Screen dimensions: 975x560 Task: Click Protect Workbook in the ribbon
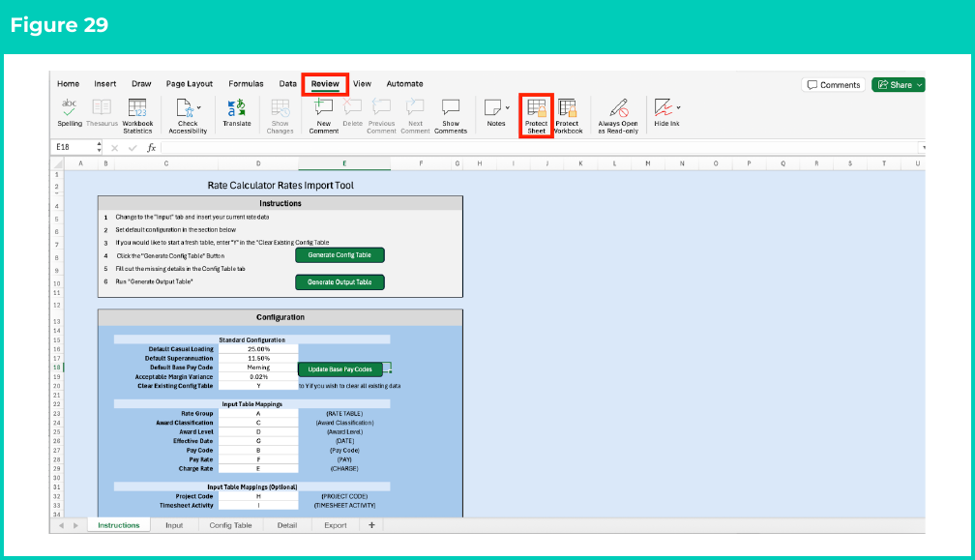[x=568, y=116]
